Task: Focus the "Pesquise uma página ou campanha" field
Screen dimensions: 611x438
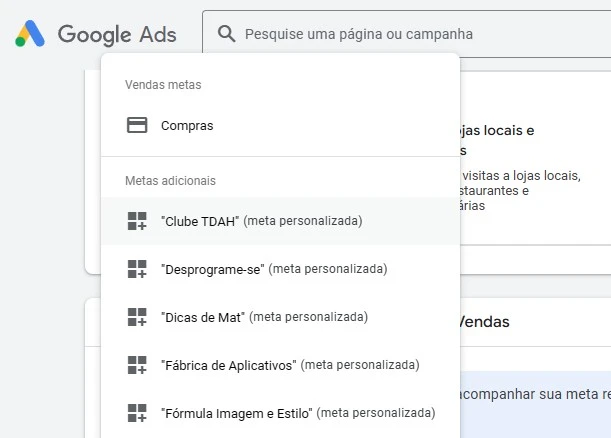Action: tap(400, 35)
